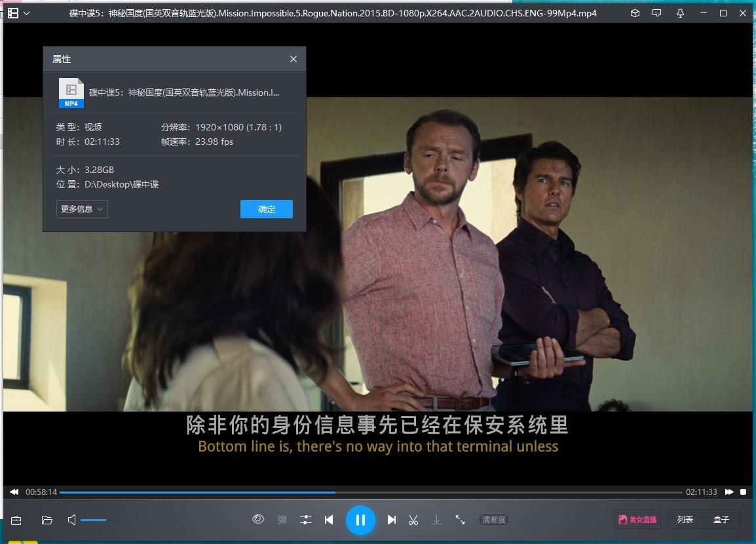
Task: Open file using the folder icon
Action: tap(47, 520)
